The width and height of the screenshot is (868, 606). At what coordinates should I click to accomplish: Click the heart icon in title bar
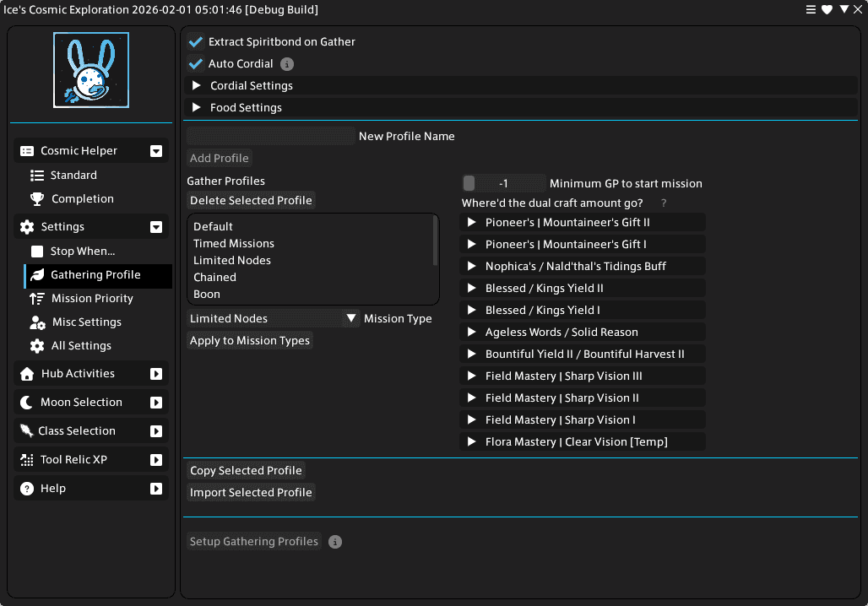[x=827, y=9]
